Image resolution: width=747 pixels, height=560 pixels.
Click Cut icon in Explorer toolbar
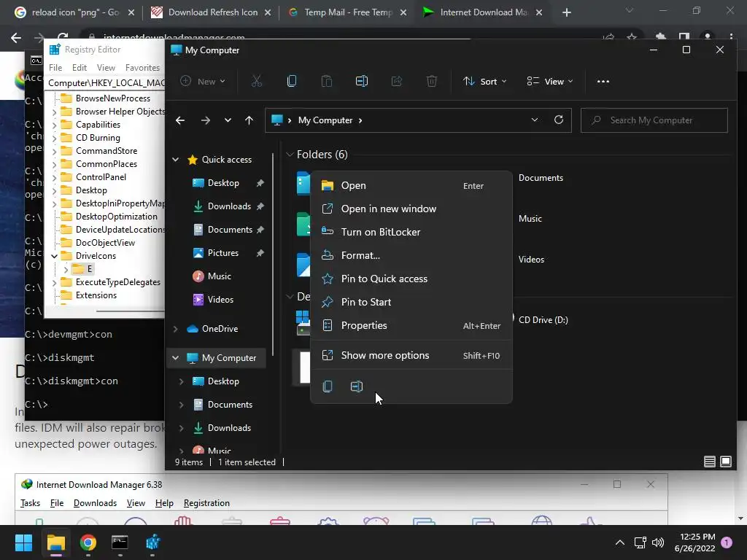[256, 82]
